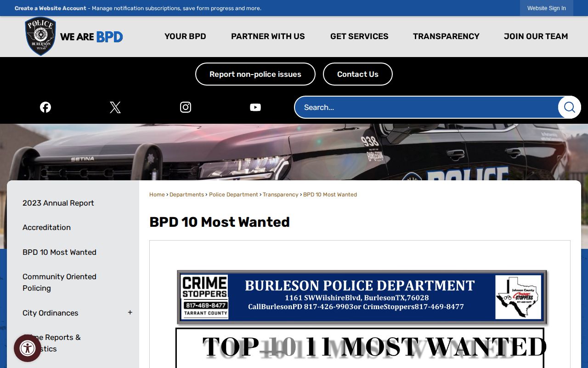Open the X (Twitter) social icon

(x=115, y=107)
